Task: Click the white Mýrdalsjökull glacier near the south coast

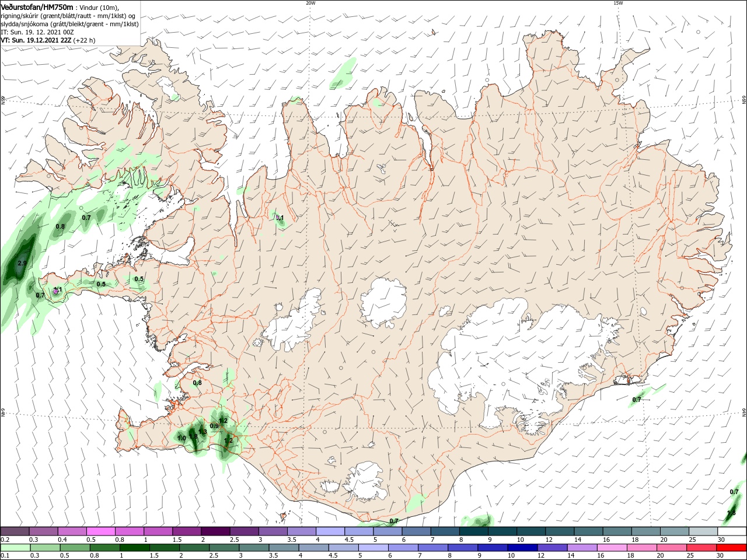Action: [366, 481]
